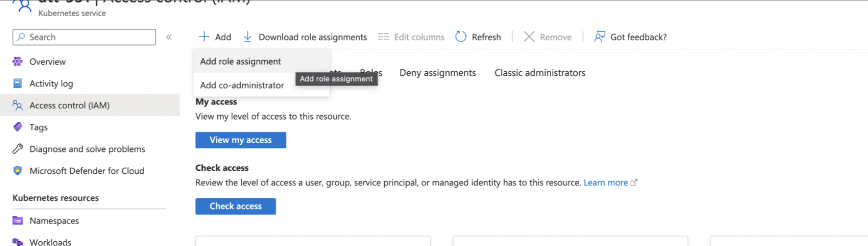Click 'View my level of access' description

click(x=273, y=116)
